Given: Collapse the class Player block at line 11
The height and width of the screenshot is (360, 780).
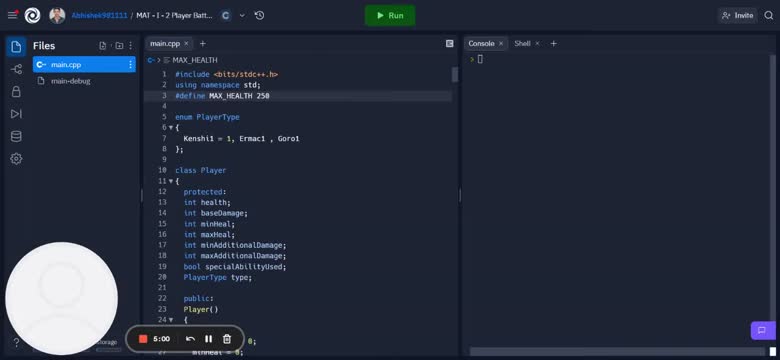Looking at the screenshot, I should tap(171, 181).
